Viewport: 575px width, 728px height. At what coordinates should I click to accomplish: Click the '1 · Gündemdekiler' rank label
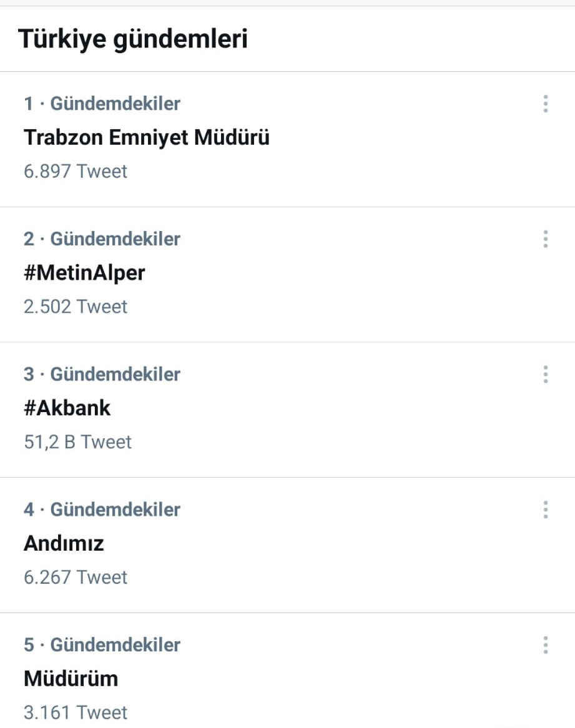pos(102,104)
